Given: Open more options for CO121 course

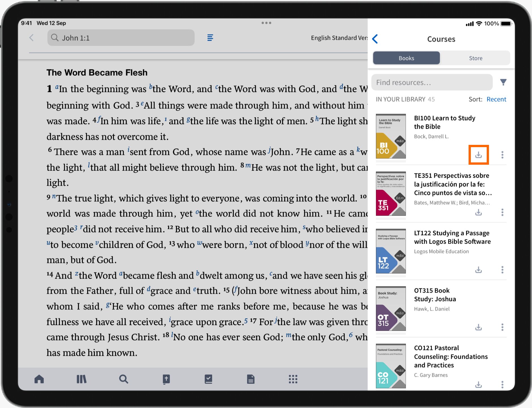Looking at the screenshot, I should [x=502, y=385].
